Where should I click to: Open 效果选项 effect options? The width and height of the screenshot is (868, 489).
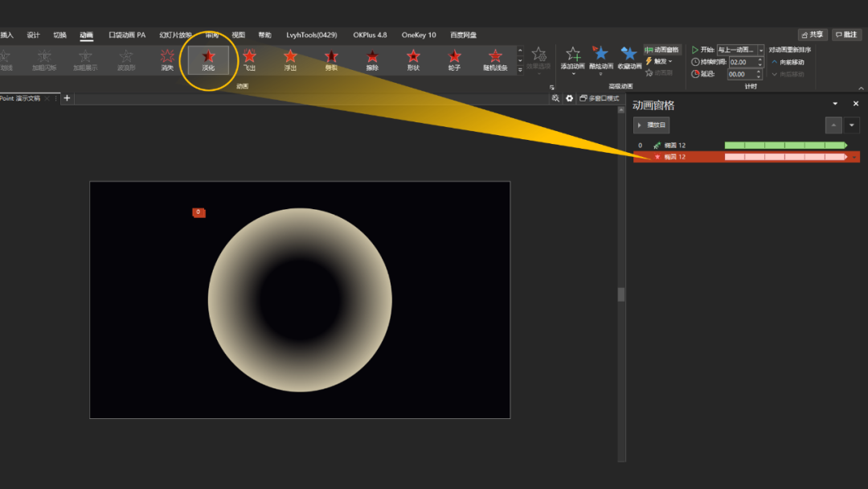coord(538,60)
